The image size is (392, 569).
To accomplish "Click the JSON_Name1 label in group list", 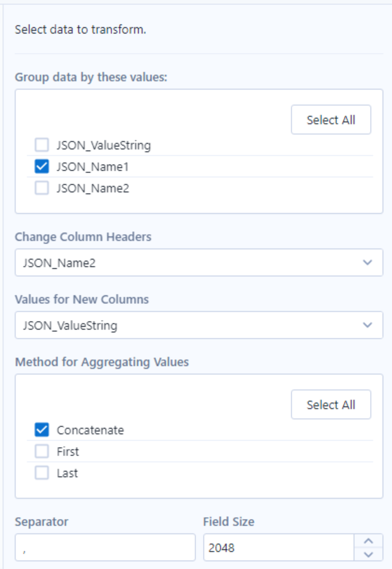I will click(93, 167).
